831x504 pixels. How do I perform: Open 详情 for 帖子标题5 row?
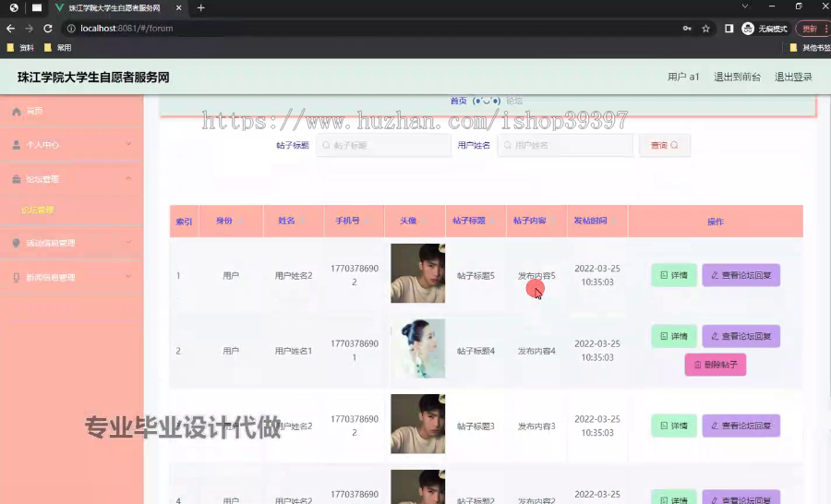pos(674,276)
